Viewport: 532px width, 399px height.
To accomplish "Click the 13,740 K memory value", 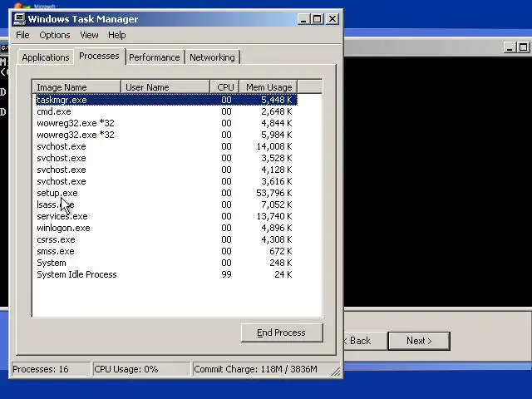I will pyautogui.click(x=274, y=216).
